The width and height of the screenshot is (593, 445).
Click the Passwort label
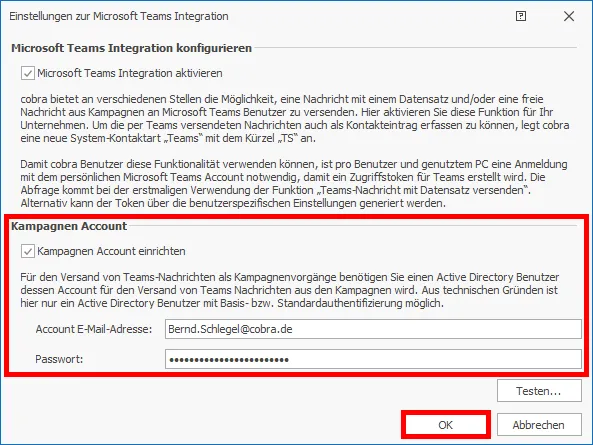[59, 359]
